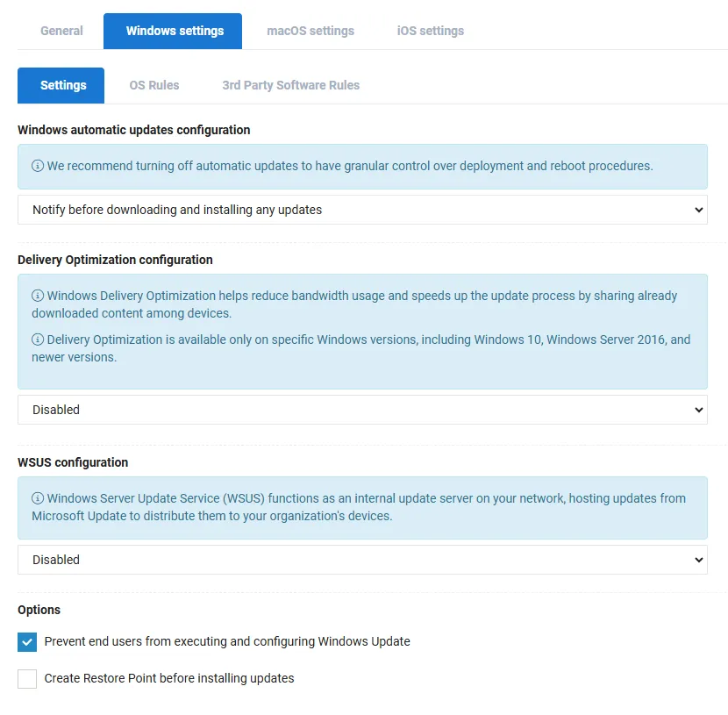Click the Delivery Optimization configuration heading
The image size is (728, 715).
[x=115, y=260]
